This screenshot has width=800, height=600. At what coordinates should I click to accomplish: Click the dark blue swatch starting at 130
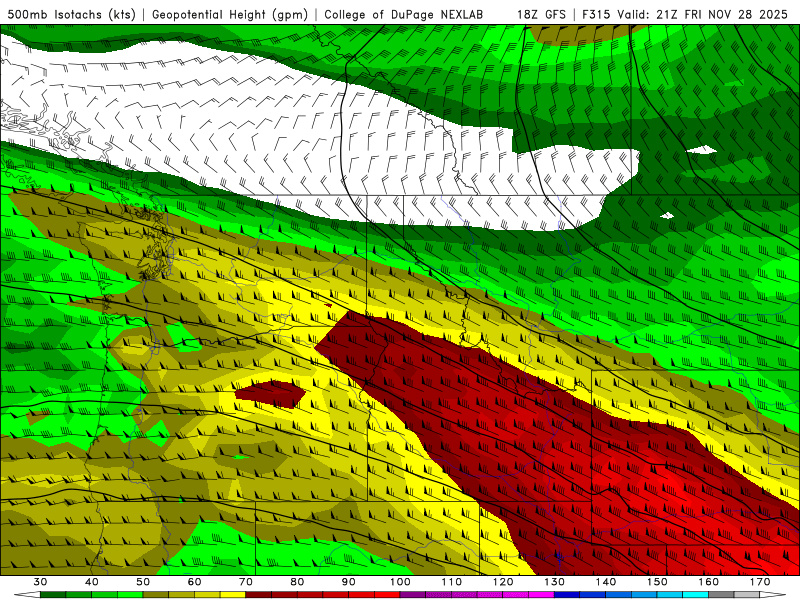point(567,594)
